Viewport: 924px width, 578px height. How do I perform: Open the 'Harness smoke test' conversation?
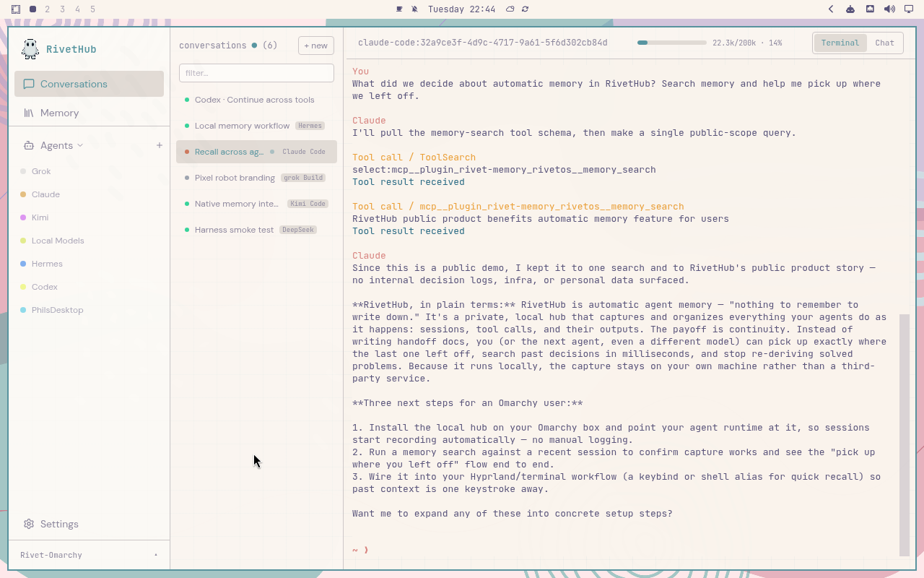tap(256, 230)
